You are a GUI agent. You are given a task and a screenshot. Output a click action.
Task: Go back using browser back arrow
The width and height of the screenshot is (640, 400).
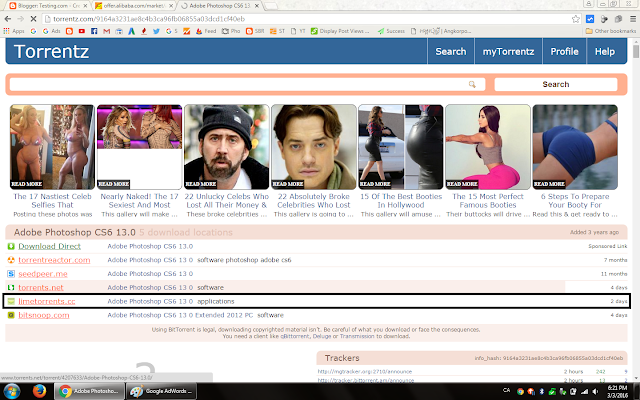[8, 19]
